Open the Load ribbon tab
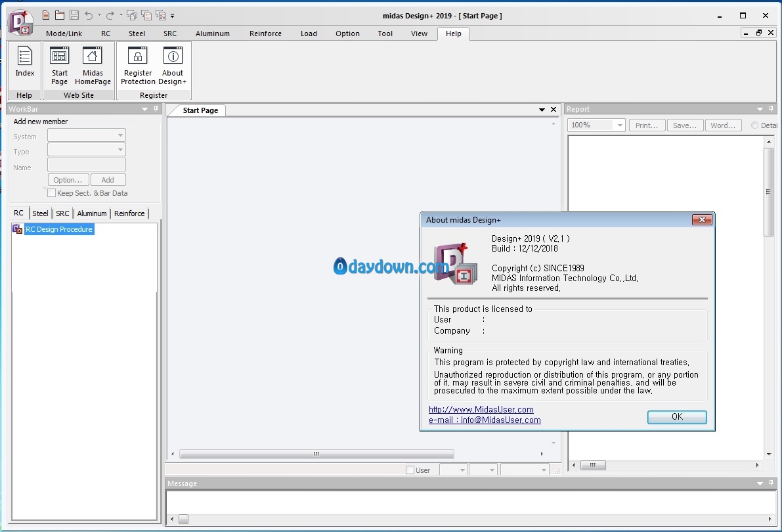The image size is (782, 532). 309,33
